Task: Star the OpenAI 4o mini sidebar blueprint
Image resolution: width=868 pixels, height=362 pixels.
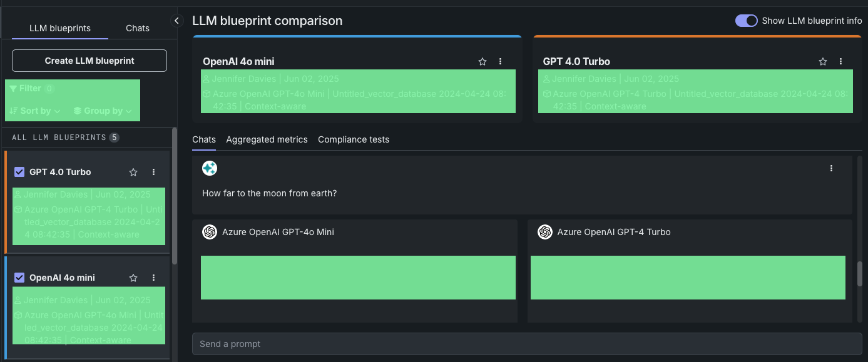Action: pos(133,278)
